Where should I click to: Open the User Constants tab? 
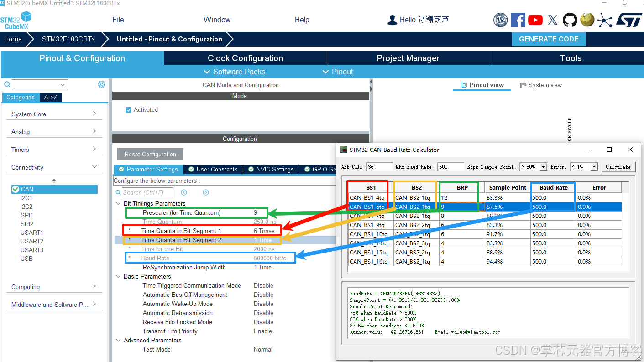(213, 169)
